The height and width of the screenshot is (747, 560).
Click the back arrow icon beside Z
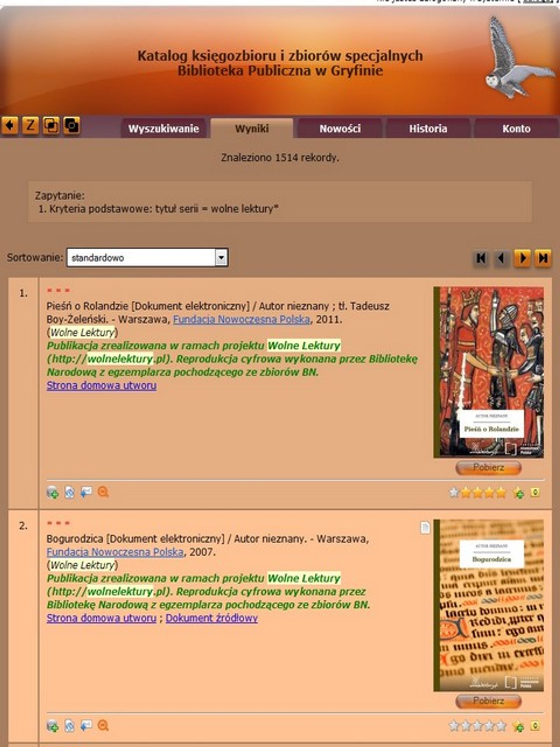(x=10, y=126)
